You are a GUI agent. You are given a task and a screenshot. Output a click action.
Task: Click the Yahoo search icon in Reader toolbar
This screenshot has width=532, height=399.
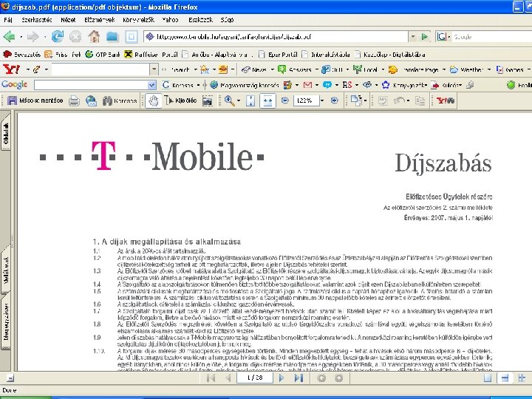(x=446, y=100)
